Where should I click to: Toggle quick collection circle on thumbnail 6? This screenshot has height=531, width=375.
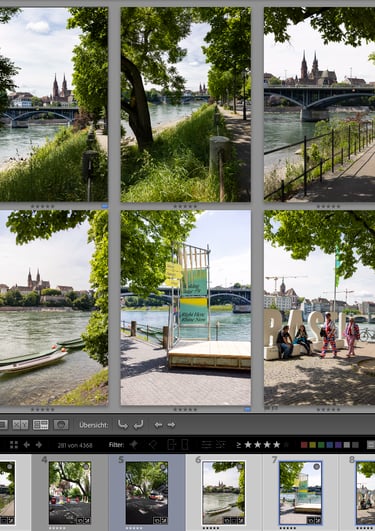[x=240, y=467]
